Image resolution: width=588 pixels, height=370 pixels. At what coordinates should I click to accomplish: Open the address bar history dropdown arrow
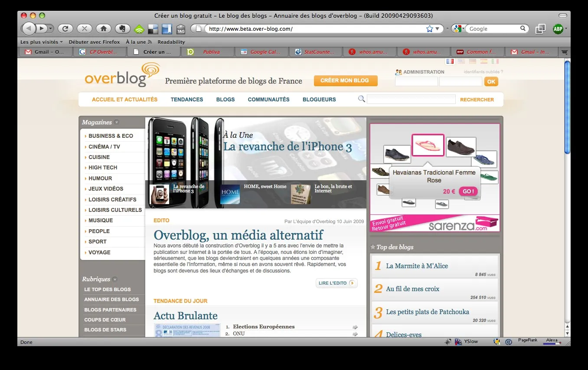437,29
